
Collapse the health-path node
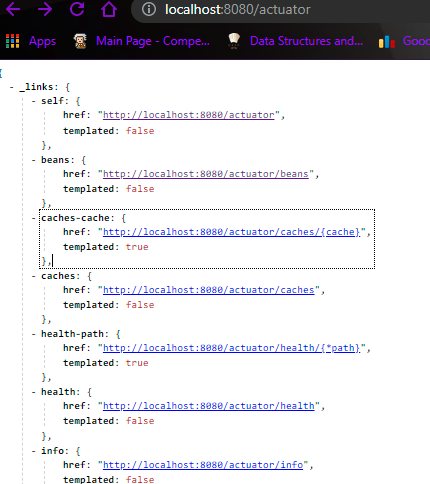click(x=34, y=334)
